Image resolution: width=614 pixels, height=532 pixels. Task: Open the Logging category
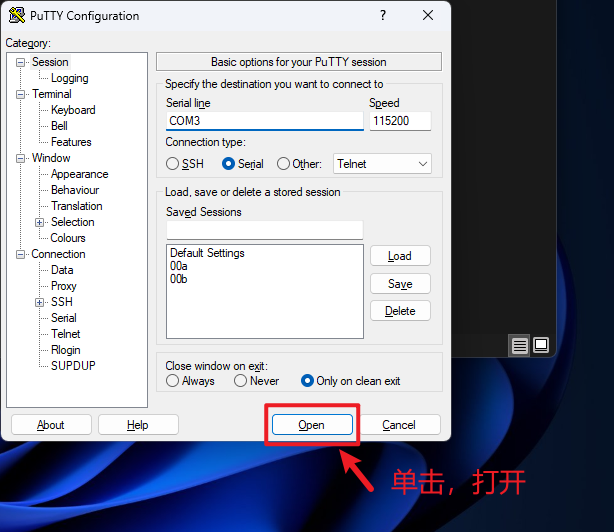[70, 78]
